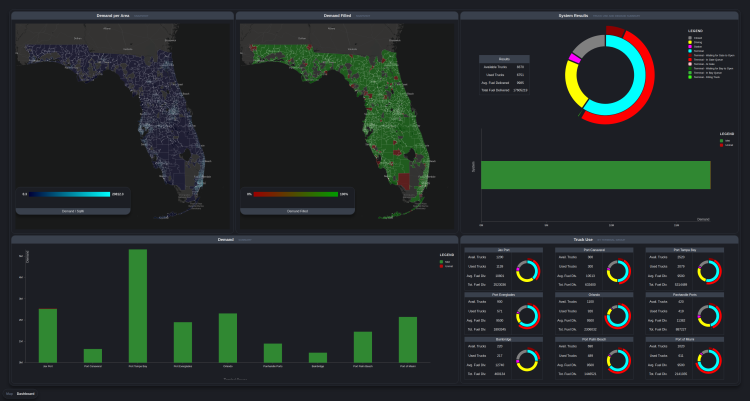The width and height of the screenshot is (750, 401).
Task: Click the Port of Miami card title
Action: pos(684,339)
